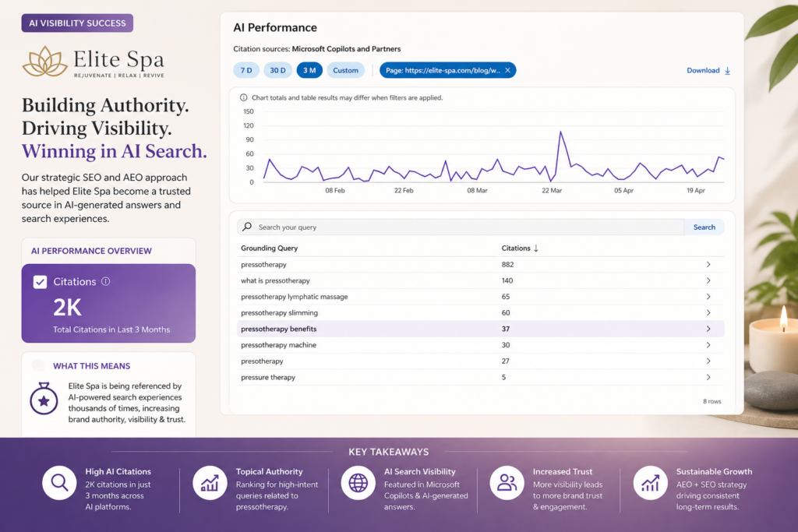Click the pressotherapy lymphatic massage query
The width and height of the screenshot is (798, 532).
coord(294,297)
